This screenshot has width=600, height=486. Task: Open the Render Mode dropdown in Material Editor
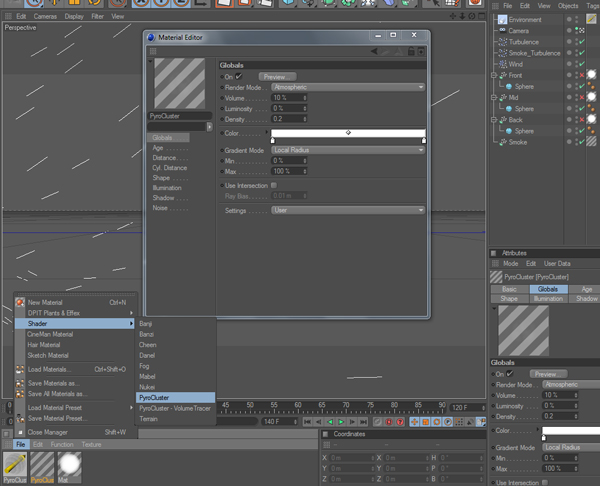click(x=348, y=87)
